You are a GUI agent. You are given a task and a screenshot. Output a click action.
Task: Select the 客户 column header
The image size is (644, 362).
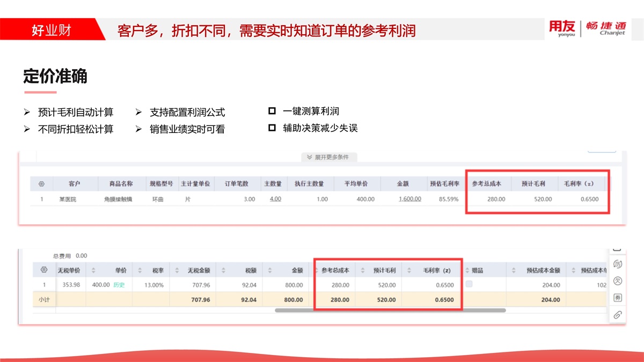75,184
